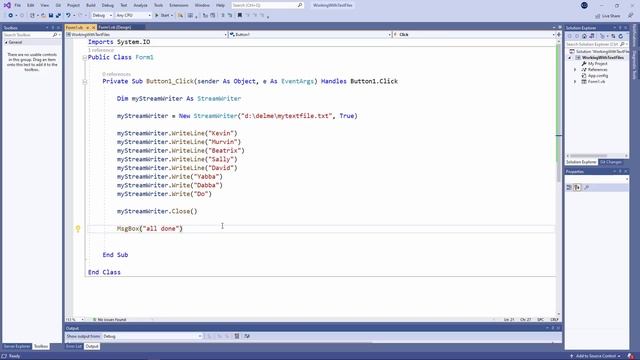Click the refresh icon in Solution Explorer
The width and height of the screenshot is (640, 360).
coord(621,36)
